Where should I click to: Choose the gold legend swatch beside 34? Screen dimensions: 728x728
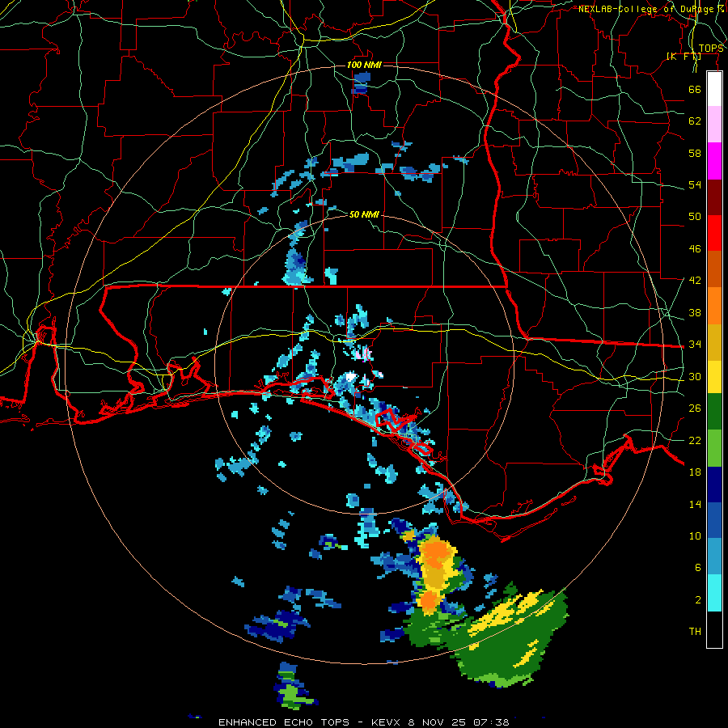[x=714, y=343]
